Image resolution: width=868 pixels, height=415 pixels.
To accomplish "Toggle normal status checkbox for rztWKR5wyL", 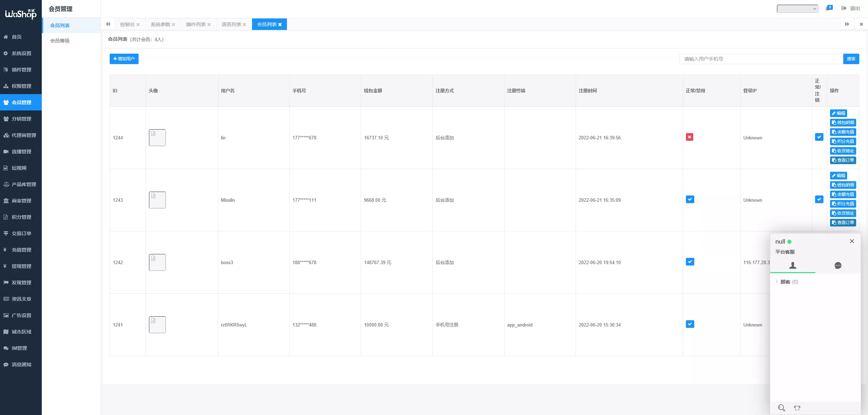I will coord(690,324).
